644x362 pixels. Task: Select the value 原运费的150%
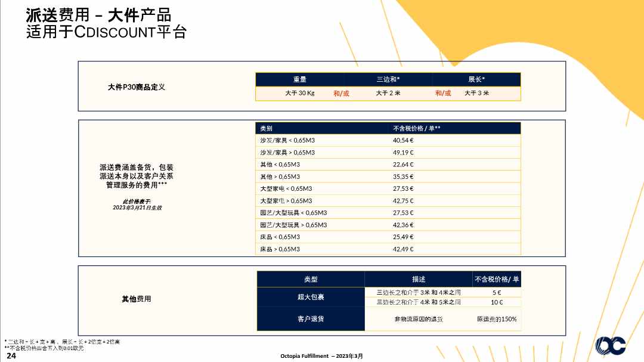(497, 319)
